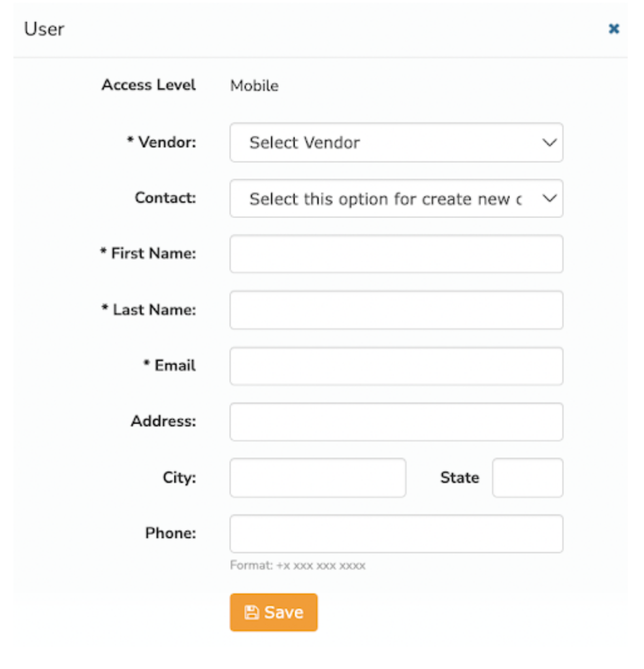The width and height of the screenshot is (644, 669).
Task: Click the Address text field
Action: tap(396, 422)
